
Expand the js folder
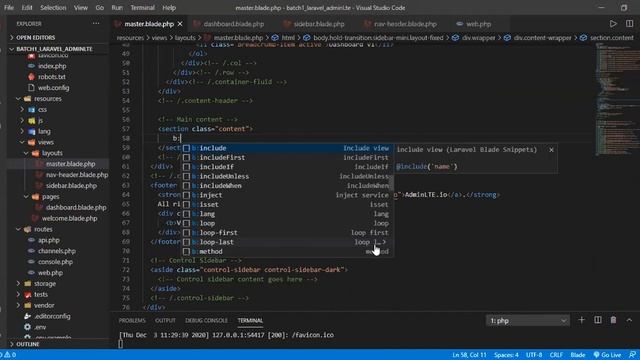pos(40,120)
